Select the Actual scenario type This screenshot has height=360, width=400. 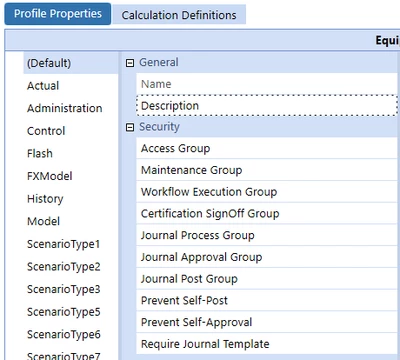pos(71,86)
